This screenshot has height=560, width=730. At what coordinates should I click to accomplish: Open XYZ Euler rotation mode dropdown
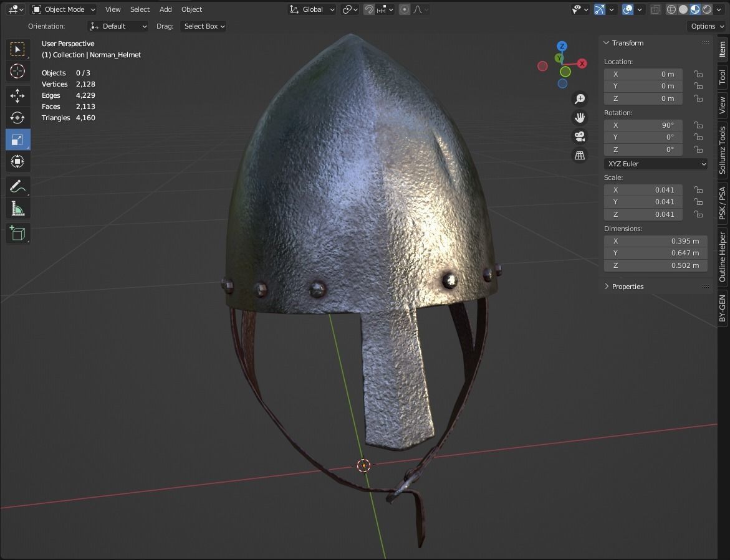656,164
